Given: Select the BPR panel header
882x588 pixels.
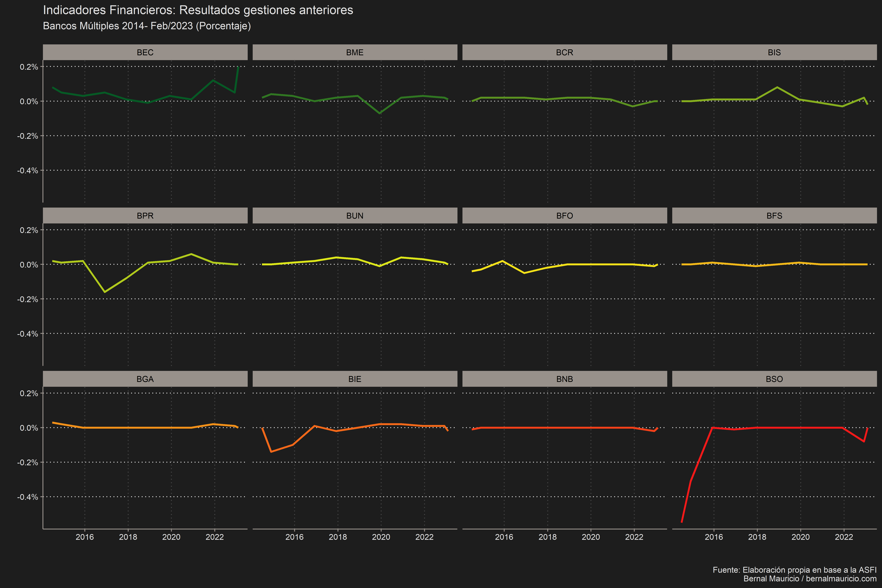Looking at the screenshot, I should [x=145, y=216].
